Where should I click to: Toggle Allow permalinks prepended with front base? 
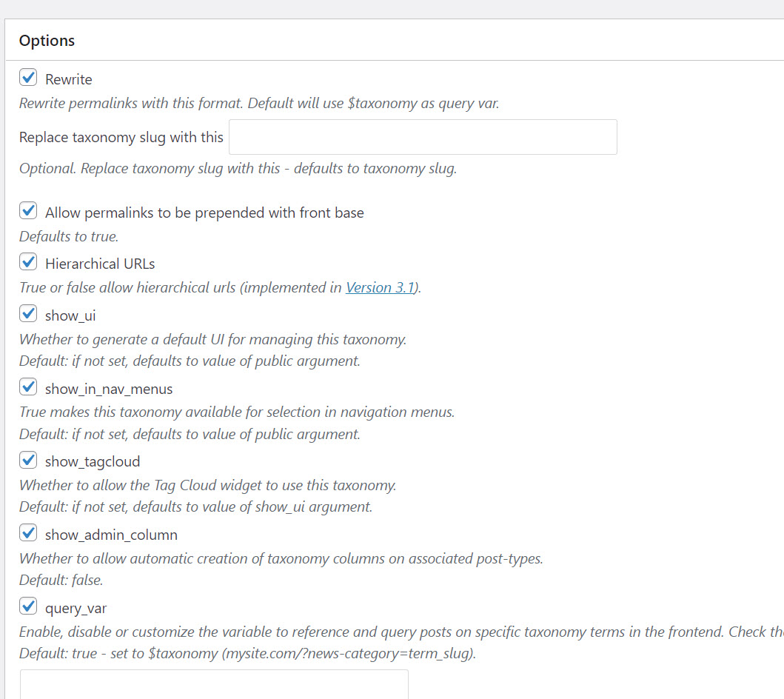click(x=28, y=210)
